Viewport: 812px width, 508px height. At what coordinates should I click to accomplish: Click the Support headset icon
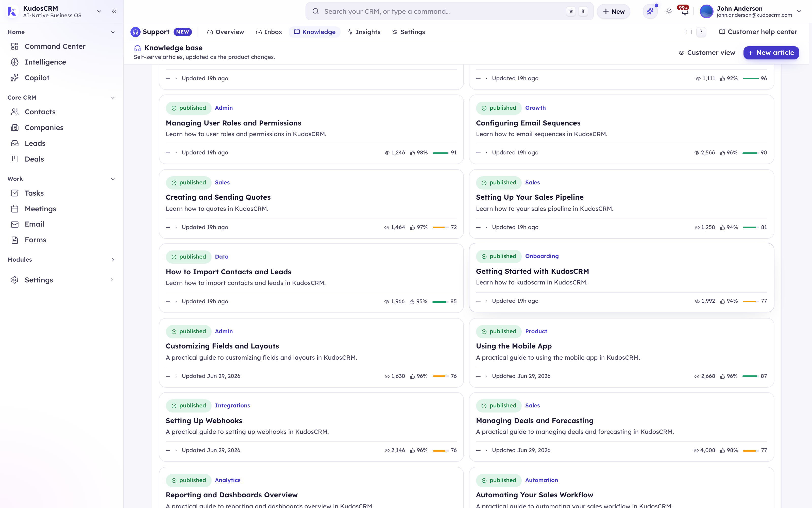pyautogui.click(x=135, y=32)
